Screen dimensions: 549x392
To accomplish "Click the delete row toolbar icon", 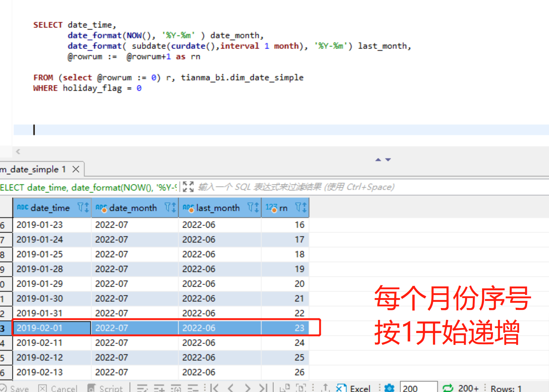I will 193,388.
